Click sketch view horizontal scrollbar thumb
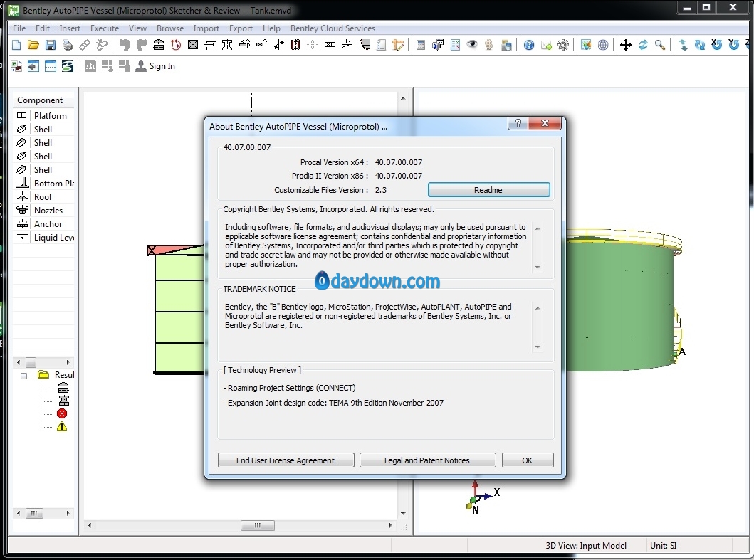 pyautogui.click(x=258, y=525)
